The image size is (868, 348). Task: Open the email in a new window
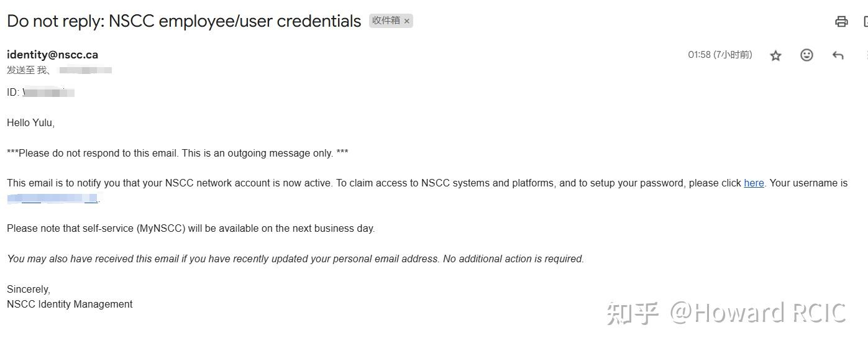click(x=866, y=22)
